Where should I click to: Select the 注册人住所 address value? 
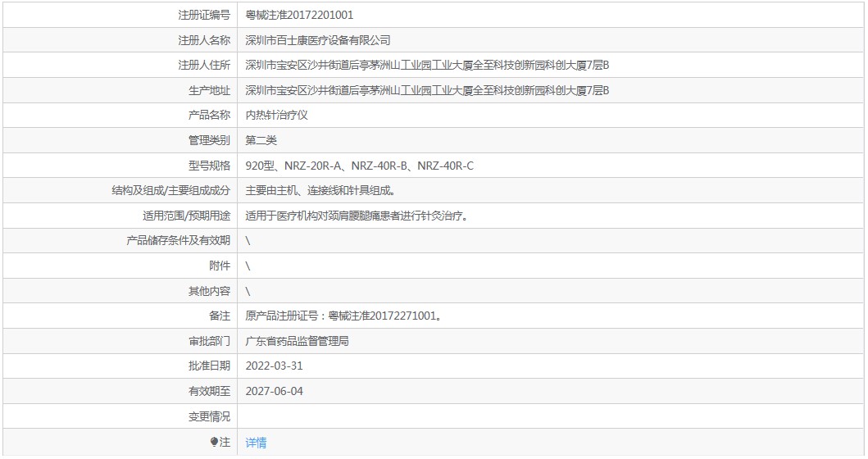pos(427,66)
